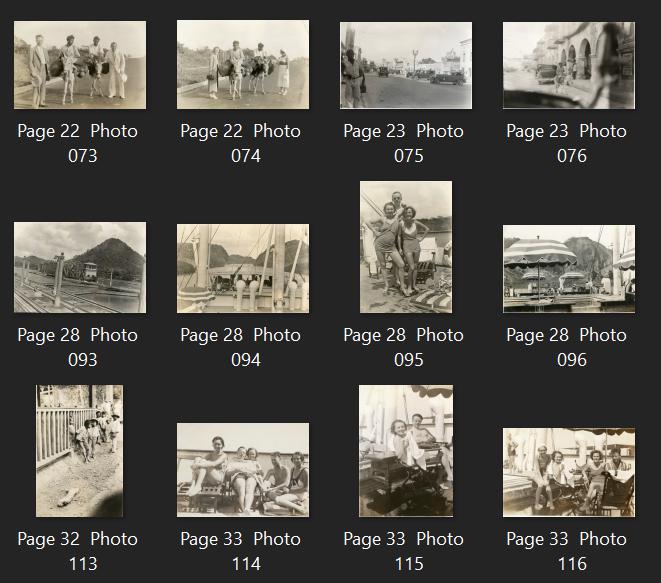Image resolution: width=661 pixels, height=583 pixels.
Task: Open the Photo 096 striped umbrella thumbnail
Action: tap(568, 268)
